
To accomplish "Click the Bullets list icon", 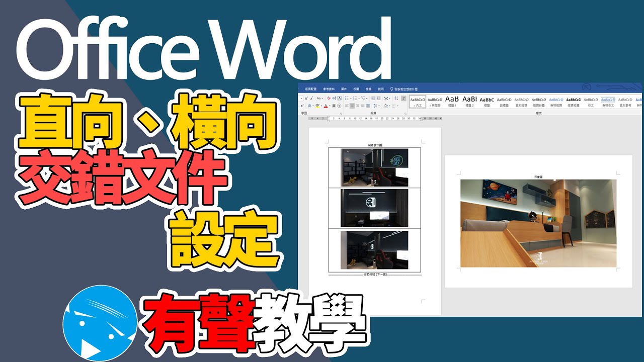I will (347, 98).
